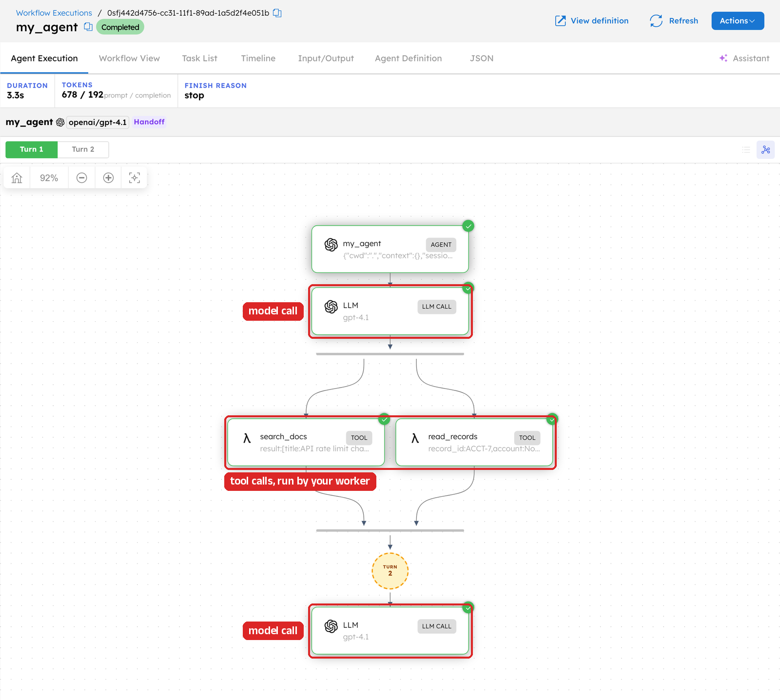Click the AGENT badge on my_agent node
This screenshot has height=700, width=780.
coord(441,245)
